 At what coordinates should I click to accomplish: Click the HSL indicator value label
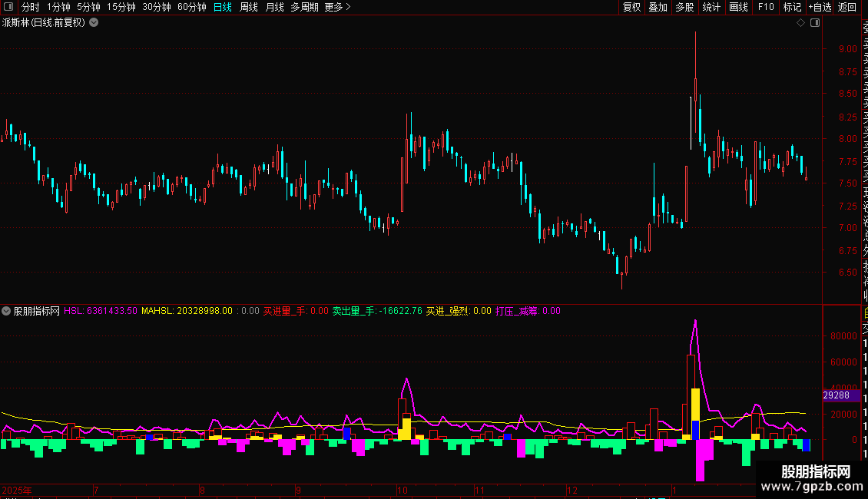(100, 311)
